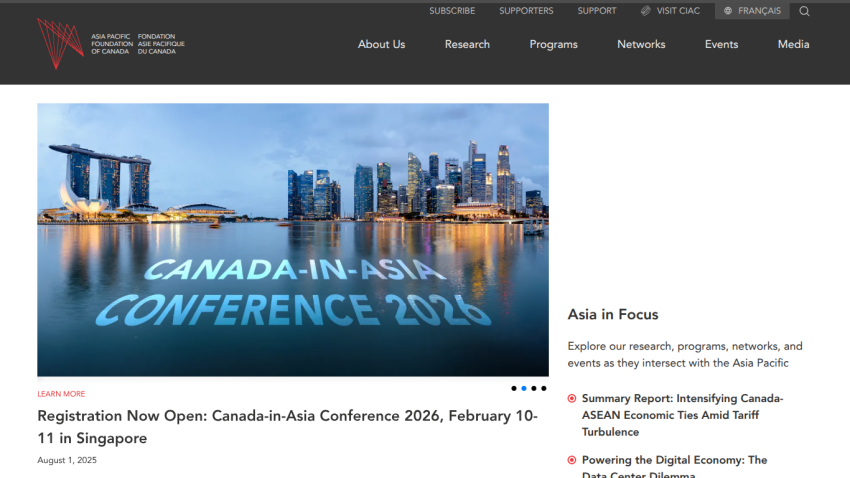Switch language to Français

tap(752, 11)
